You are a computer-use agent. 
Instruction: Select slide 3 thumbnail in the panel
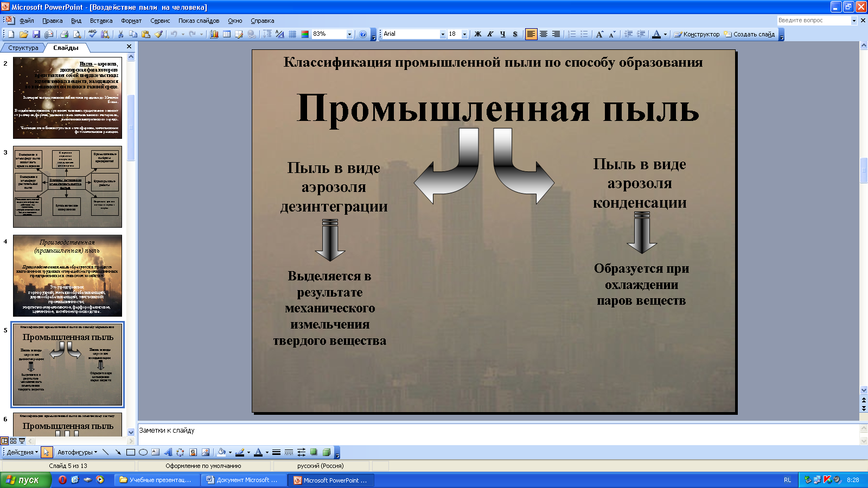point(67,187)
